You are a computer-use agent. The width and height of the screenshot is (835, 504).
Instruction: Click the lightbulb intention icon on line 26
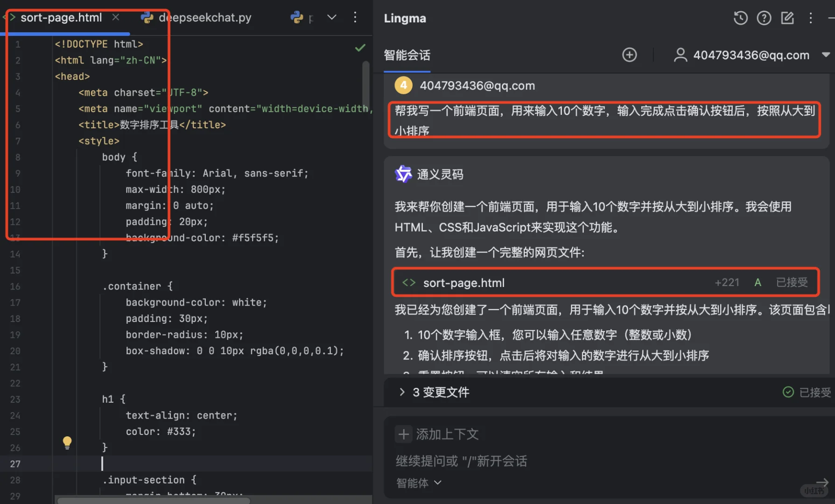(x=67, y=442)
